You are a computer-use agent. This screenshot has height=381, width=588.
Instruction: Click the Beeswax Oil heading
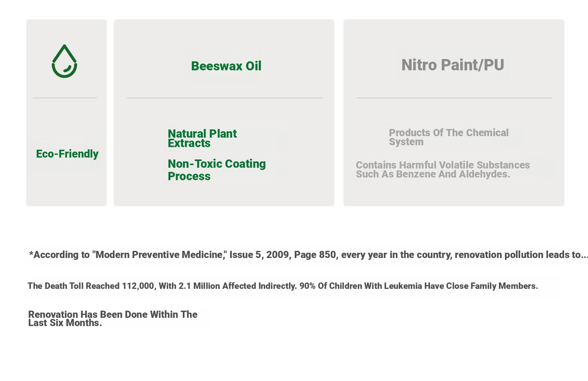point(226,66)
